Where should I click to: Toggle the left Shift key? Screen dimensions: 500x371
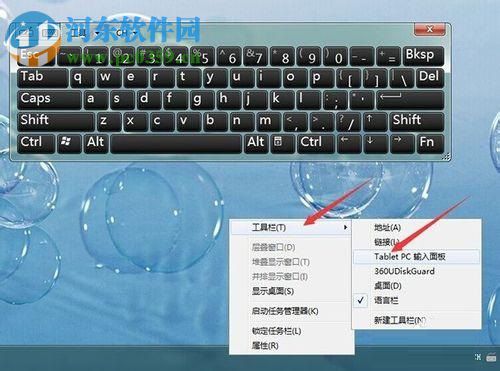[56, 122]
